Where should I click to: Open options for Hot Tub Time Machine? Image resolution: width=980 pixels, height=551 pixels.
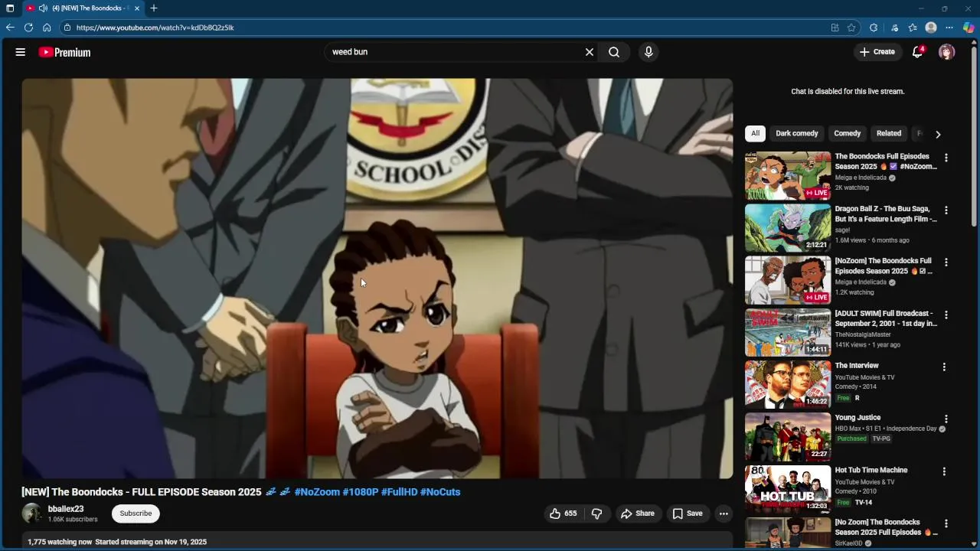944,471
